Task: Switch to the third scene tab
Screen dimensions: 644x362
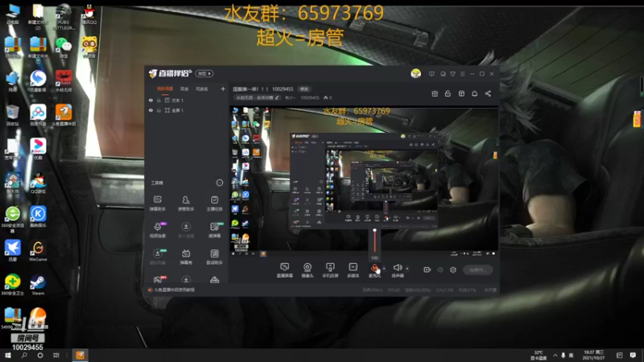Action: tap(201, 88)
